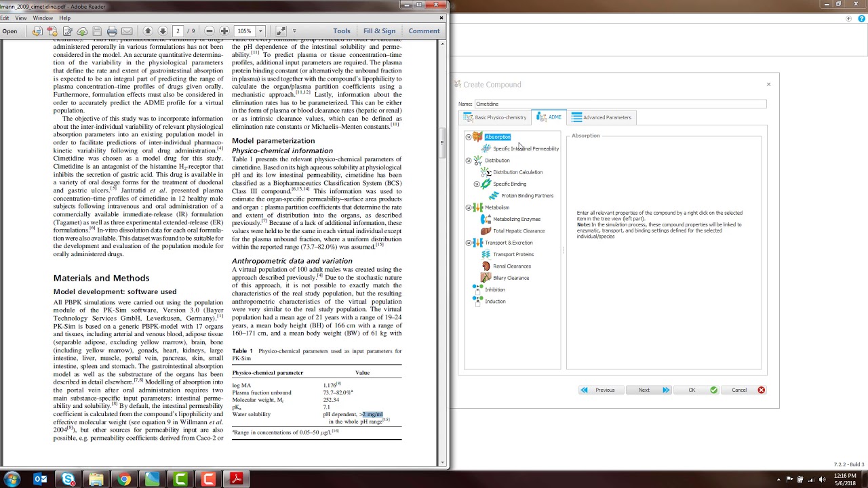
Task: Click the Renal Clearances kidney icon
Action: click(x=486, y=266)
